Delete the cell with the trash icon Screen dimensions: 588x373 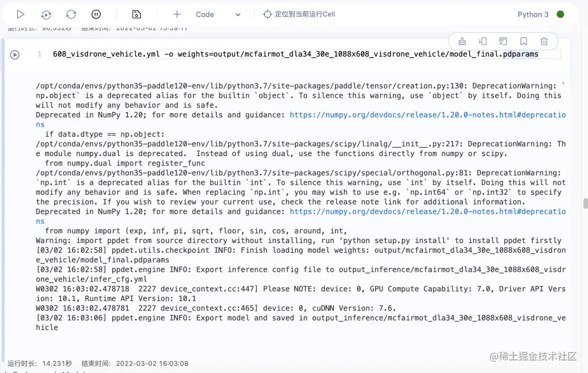click(544, 41)
